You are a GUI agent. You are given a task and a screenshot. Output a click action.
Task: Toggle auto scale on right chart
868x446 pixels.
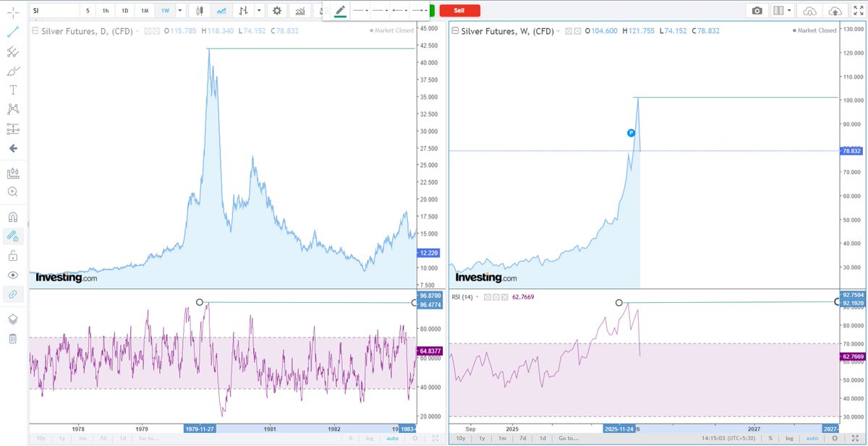(812, 438)
